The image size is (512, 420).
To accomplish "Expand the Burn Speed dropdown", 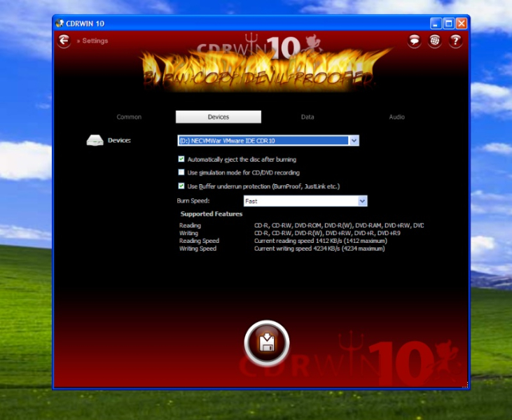I will coord(362,201).
